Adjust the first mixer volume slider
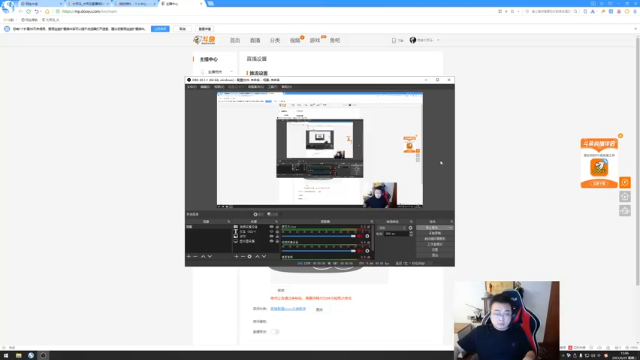Screen dimensions: 640x360 pos(319,236)
